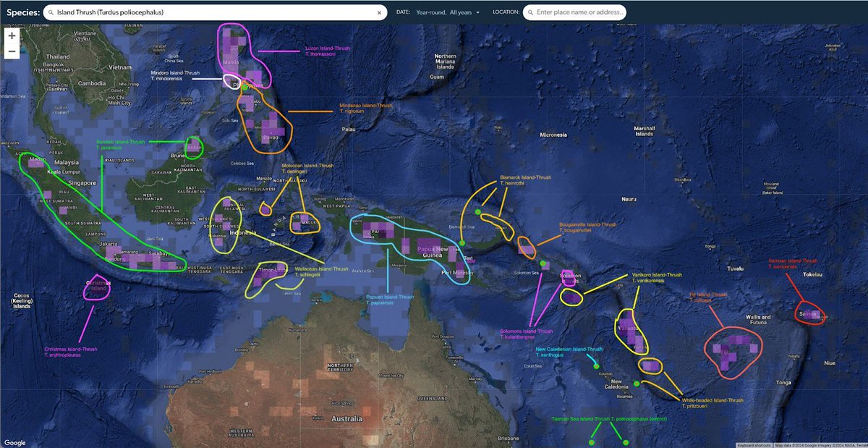Click the Marshall Islands label
868x448 pixels.
pos(644,132)
